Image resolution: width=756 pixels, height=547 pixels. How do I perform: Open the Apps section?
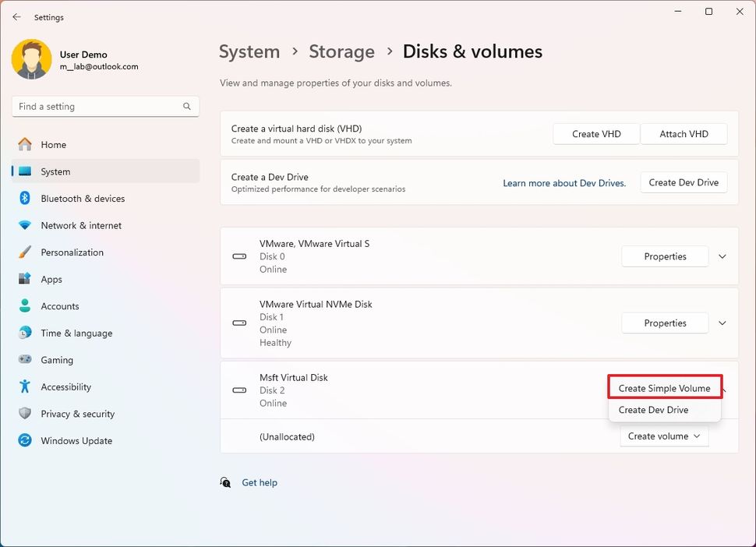[x=51, y=279]
